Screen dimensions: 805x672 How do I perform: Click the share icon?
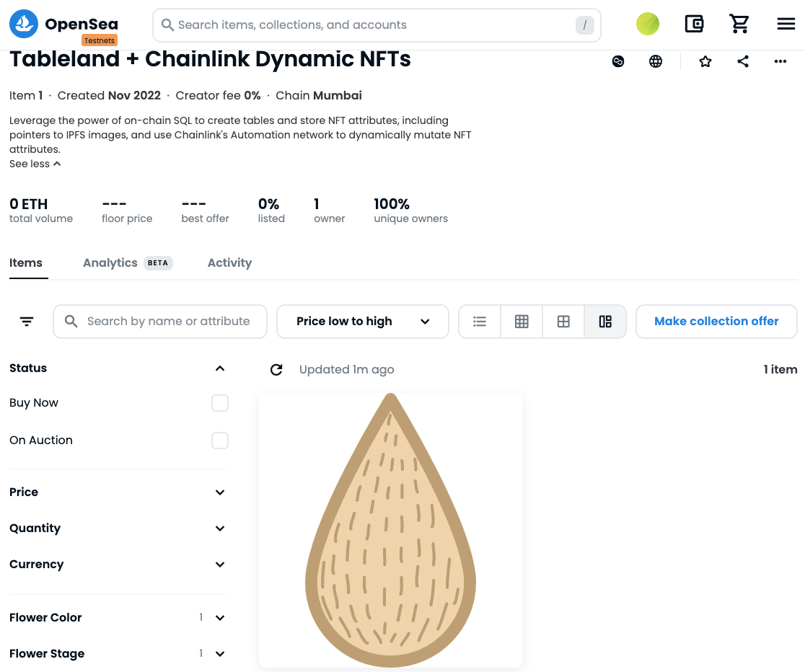pyautogui.click(x=743, y=62)
